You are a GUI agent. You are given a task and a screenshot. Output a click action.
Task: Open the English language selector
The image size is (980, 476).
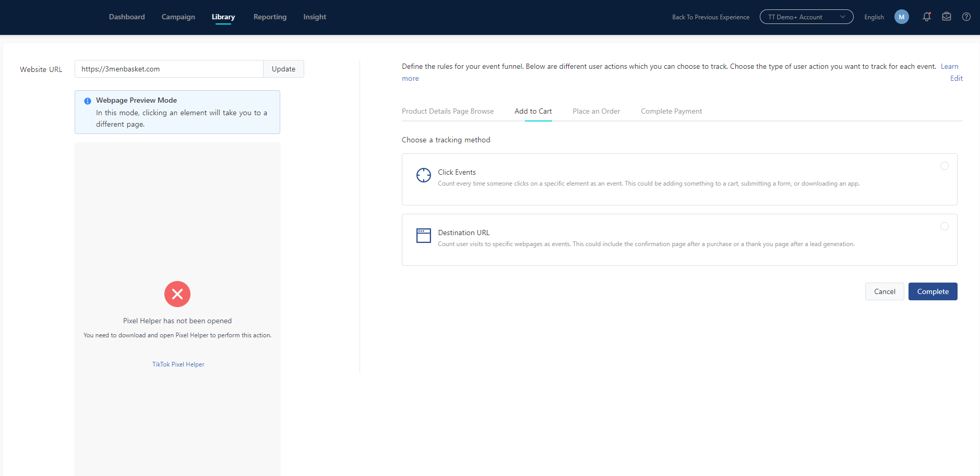tap(874, 17)
